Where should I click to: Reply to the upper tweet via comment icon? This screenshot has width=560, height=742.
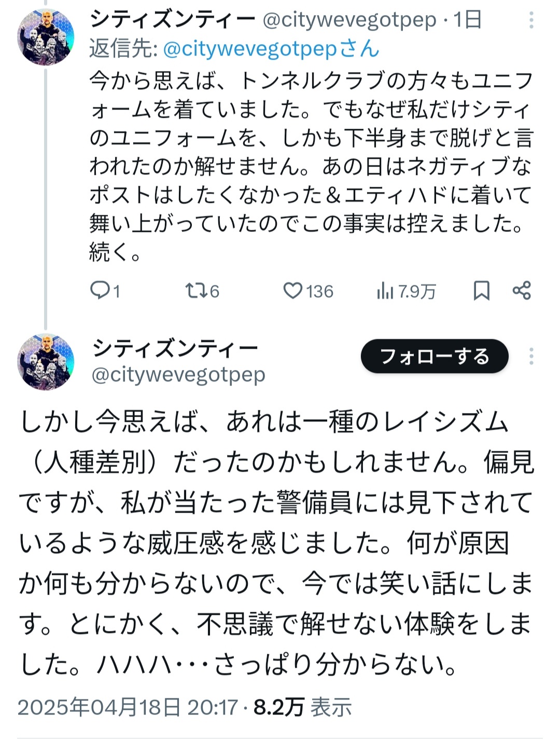tap(99, 291)
